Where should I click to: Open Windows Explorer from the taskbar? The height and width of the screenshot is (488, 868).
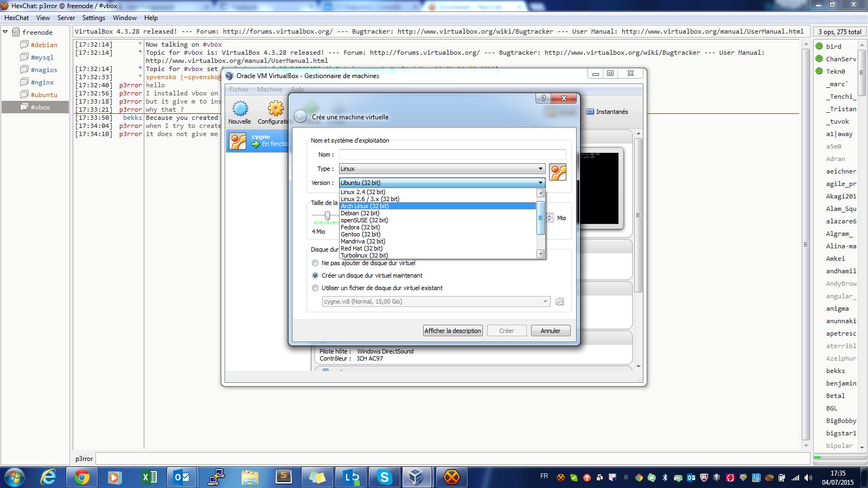[x=250, y=477]
